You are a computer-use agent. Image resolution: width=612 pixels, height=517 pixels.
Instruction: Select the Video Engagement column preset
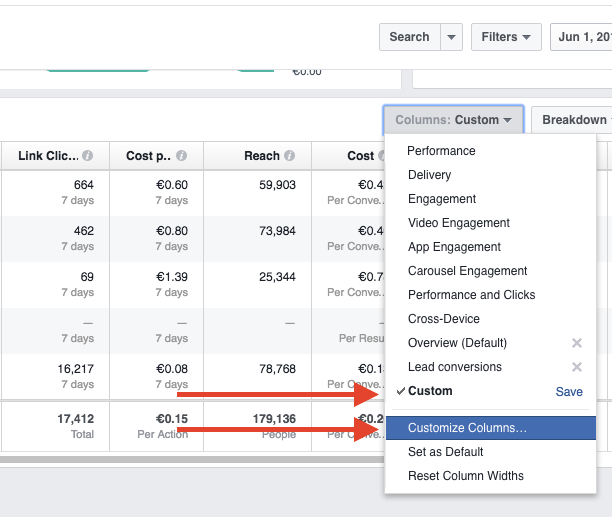[x=490, y=223]
